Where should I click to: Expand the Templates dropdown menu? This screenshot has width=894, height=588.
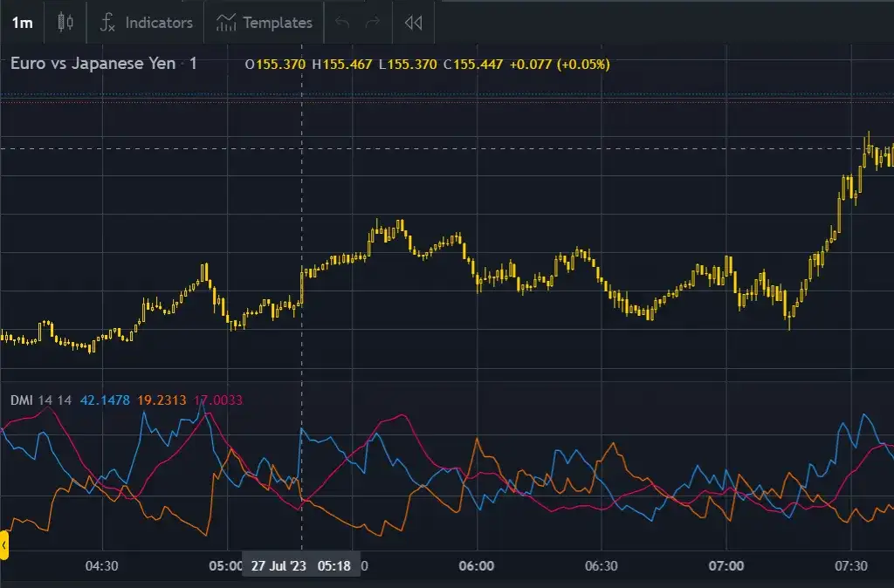click(264, 23)
